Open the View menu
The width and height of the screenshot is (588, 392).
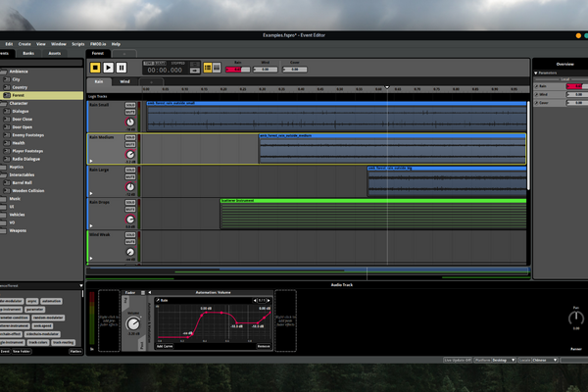pos(41,44)
